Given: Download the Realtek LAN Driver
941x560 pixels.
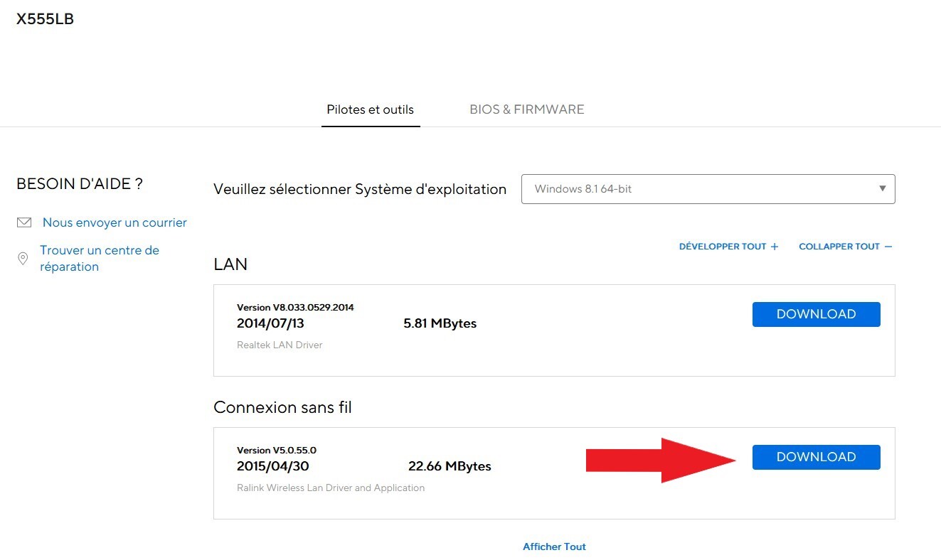Looking at the screenshot, I should click(816, 314).
